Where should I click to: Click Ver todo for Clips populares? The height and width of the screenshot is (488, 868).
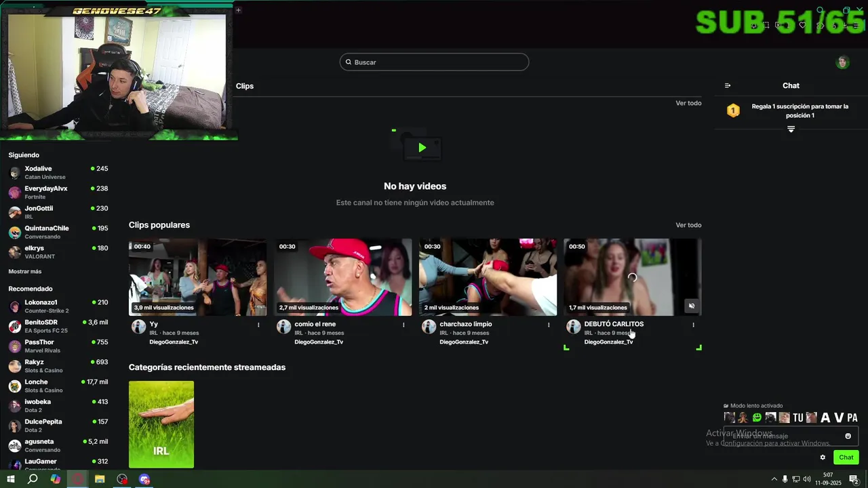tap(688, 225)
